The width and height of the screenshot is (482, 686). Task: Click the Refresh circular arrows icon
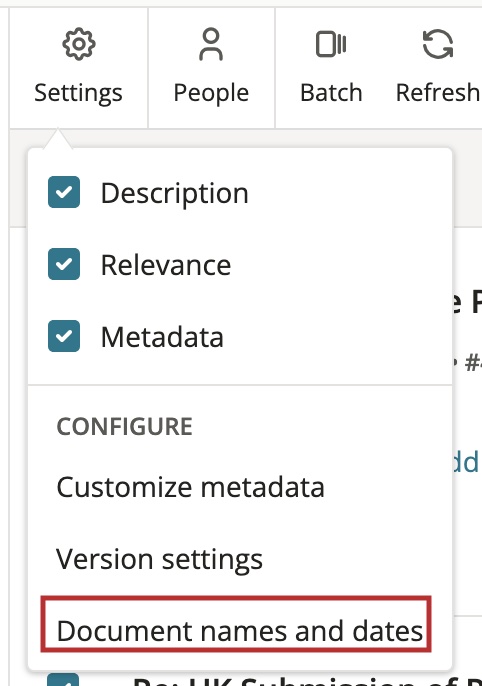point(438,44)
